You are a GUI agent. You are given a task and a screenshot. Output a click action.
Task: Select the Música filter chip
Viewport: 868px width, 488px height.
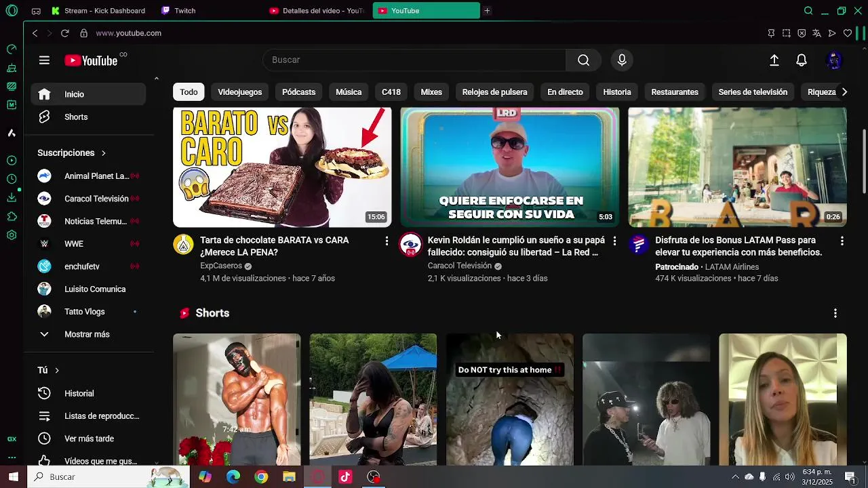pyautogui.click(x=349, y=92)
